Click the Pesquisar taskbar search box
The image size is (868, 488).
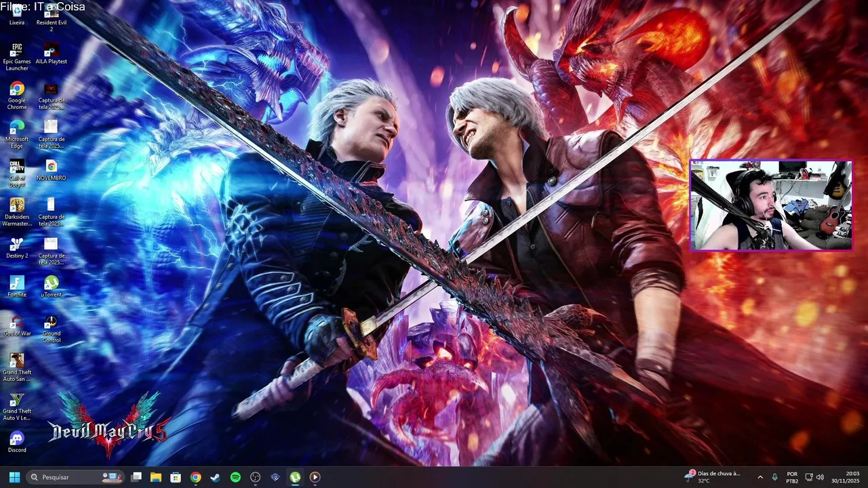pyautogui.click(x=75, y=477)
